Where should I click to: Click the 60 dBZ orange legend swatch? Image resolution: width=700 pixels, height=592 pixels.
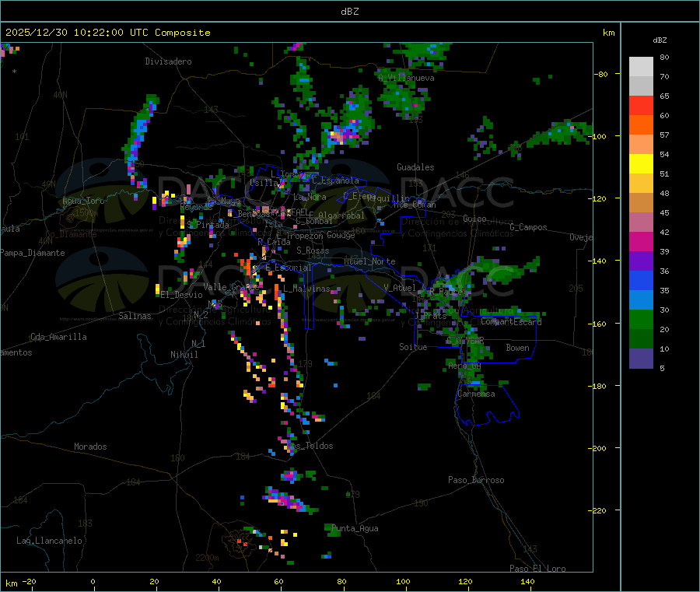(641, 125)
